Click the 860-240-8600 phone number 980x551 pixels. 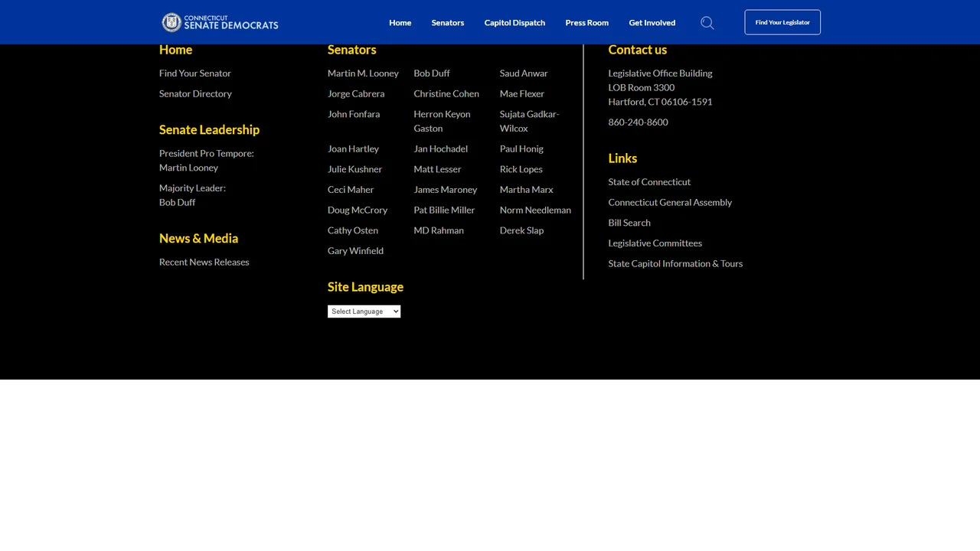coord(638,122)
